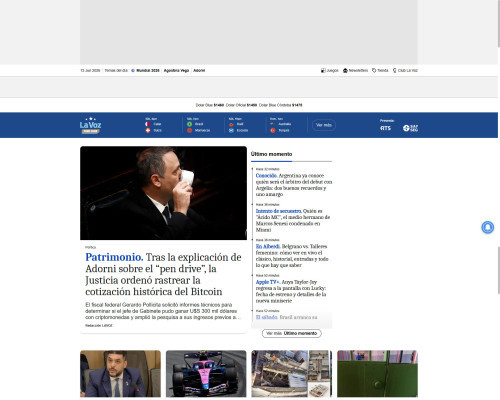Viewport: 500px width, 400px height.
Task: Click the Dólar Blue $1480 quote
Action: [x=210, y=105]
